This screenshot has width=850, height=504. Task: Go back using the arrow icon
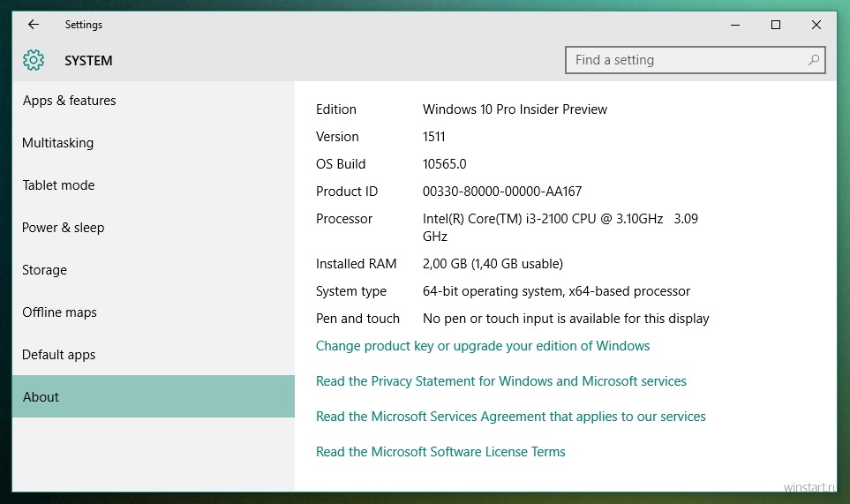34,25
